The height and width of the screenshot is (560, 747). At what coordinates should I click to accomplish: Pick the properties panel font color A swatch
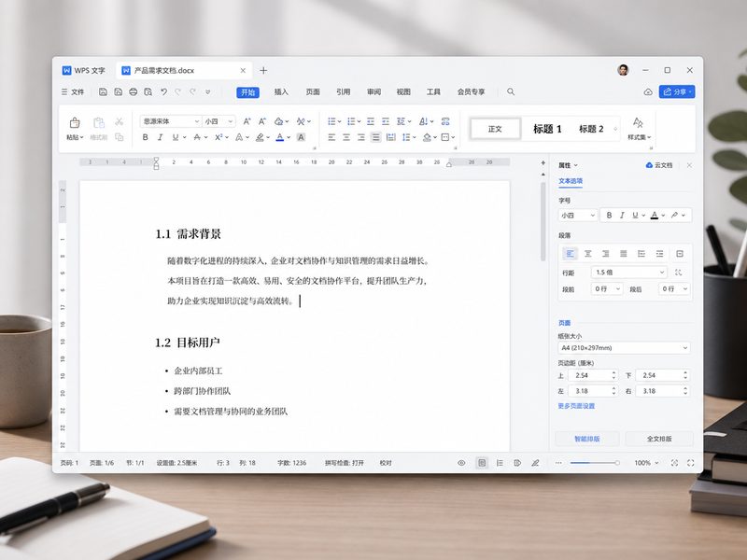tap(655, 216)
